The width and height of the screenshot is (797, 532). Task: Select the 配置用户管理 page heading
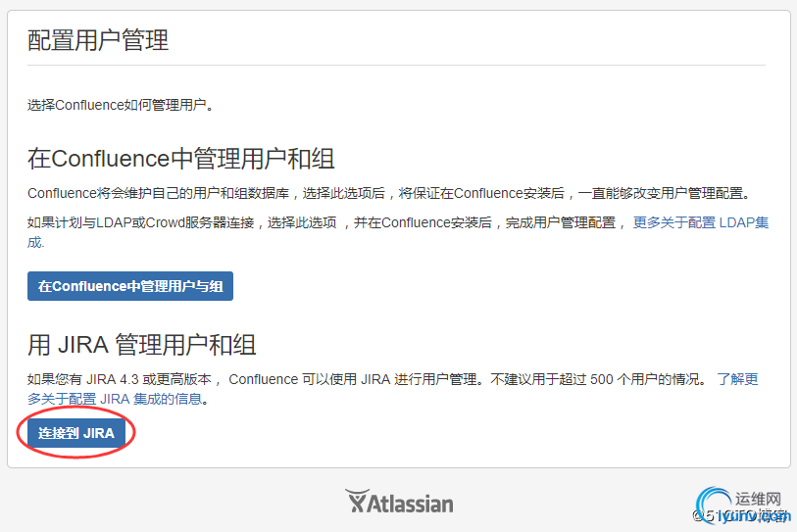coord(98,40)
